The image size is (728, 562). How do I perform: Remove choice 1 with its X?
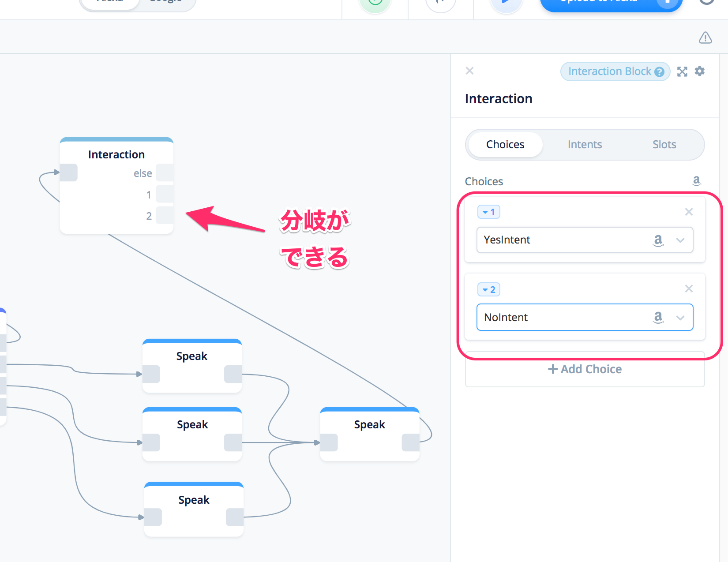coord(688,212)
